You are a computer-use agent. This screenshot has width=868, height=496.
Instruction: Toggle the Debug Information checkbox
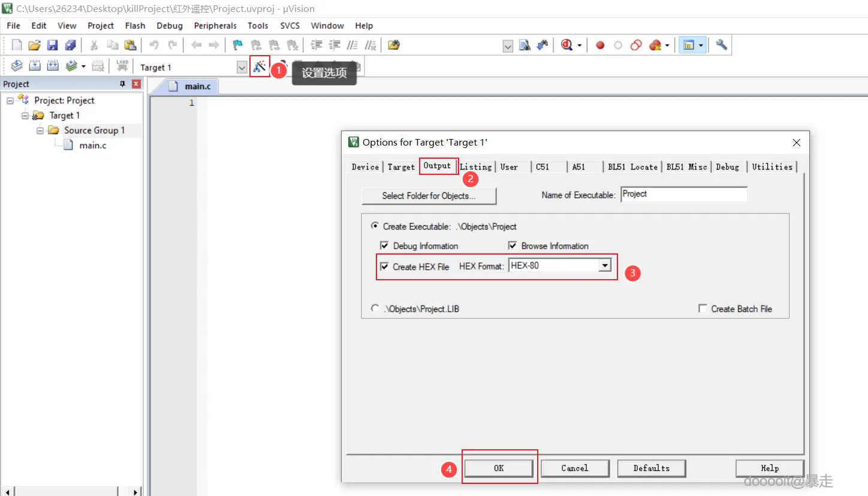coord(384,246)
